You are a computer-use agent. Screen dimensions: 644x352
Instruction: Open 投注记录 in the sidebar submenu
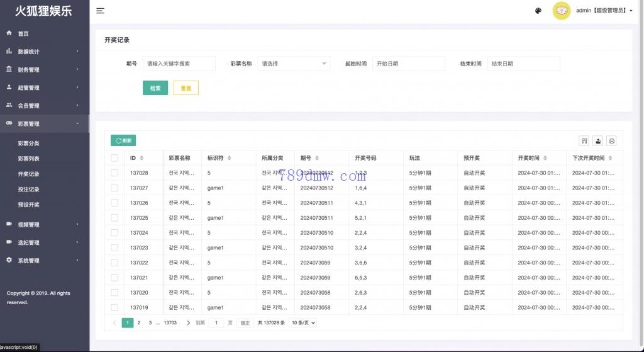pos(29,190)
